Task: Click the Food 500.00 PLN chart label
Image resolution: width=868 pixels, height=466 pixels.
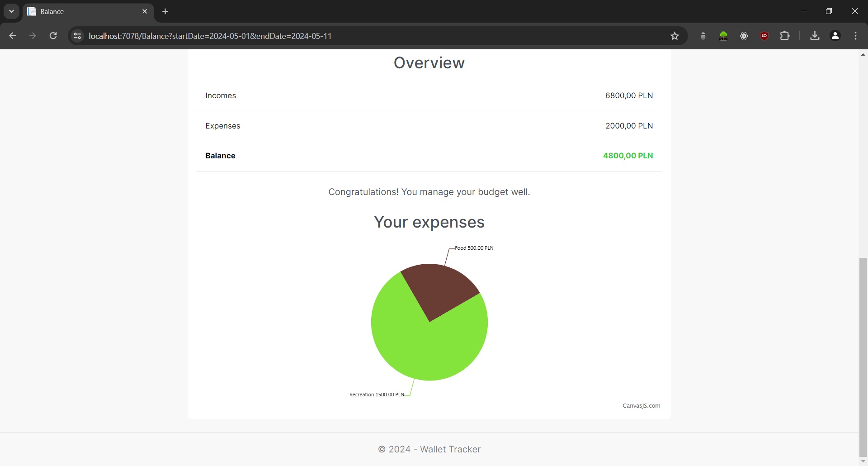Action: pyautogui.click(x=474, y=248)
